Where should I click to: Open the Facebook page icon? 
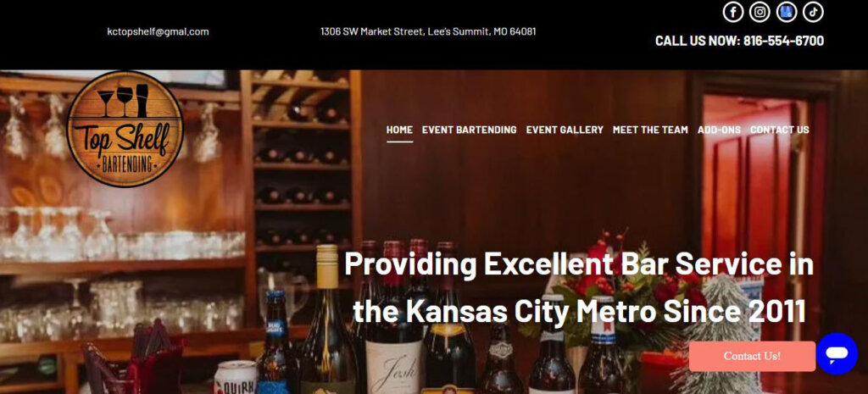733,12
